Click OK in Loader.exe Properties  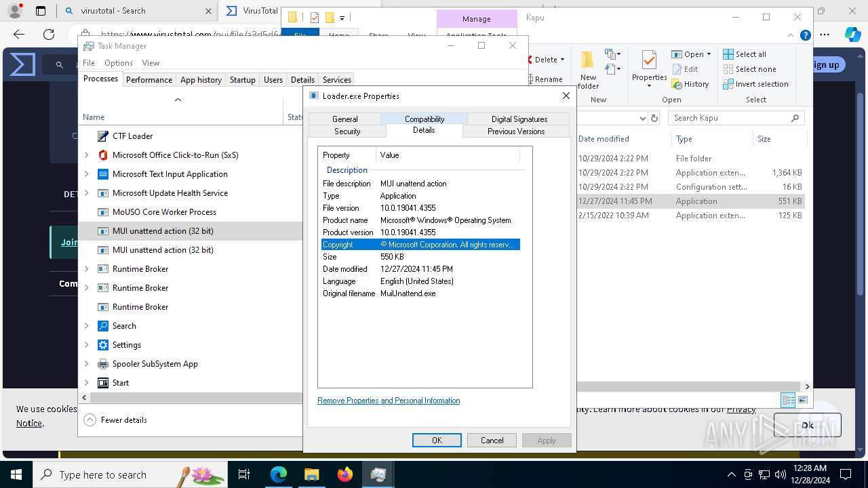coord(437,440)
